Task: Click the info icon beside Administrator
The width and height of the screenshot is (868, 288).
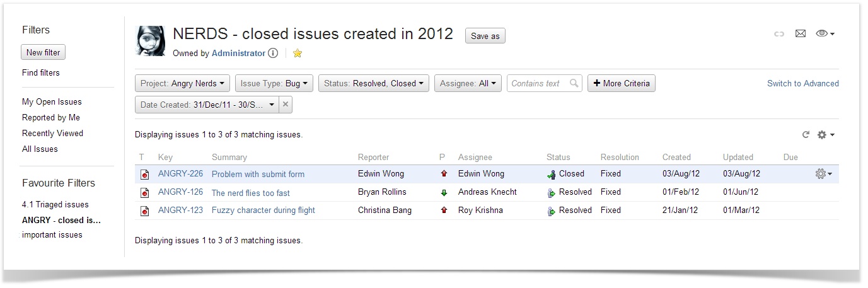Action: [x=273, y=54]
